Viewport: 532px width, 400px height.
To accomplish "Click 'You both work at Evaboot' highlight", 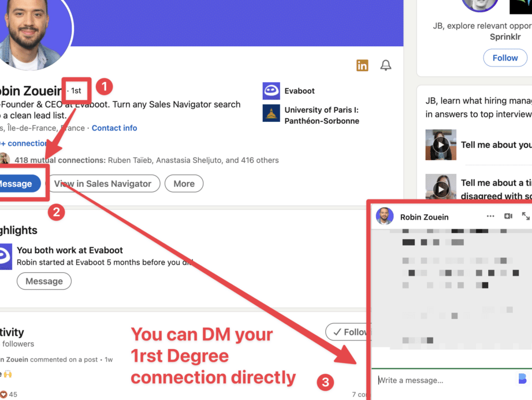I will 69,250.
